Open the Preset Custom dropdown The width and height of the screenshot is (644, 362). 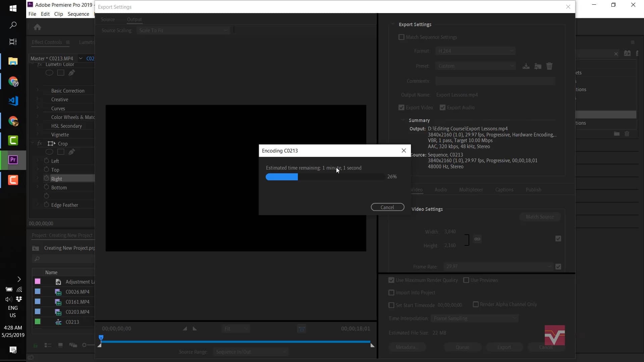pos(475,66)
